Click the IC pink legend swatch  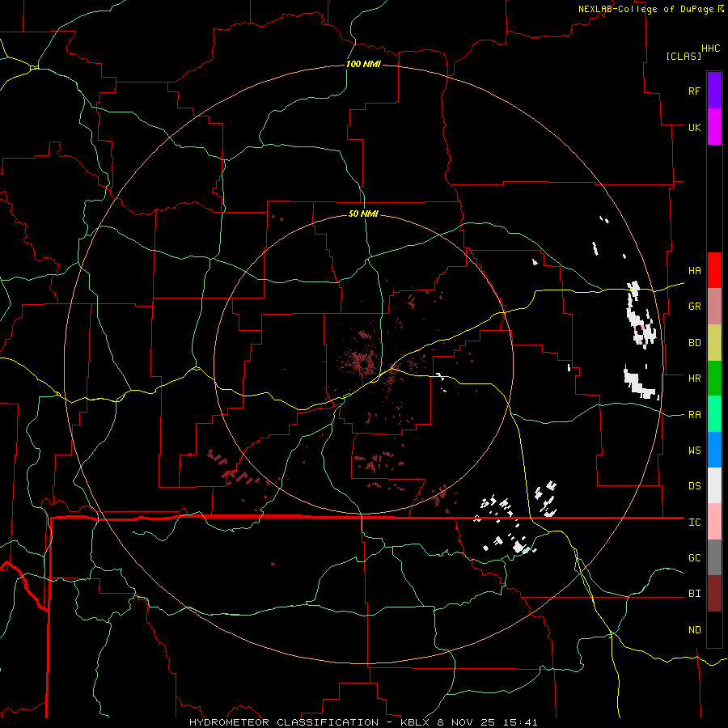point(714,522)
